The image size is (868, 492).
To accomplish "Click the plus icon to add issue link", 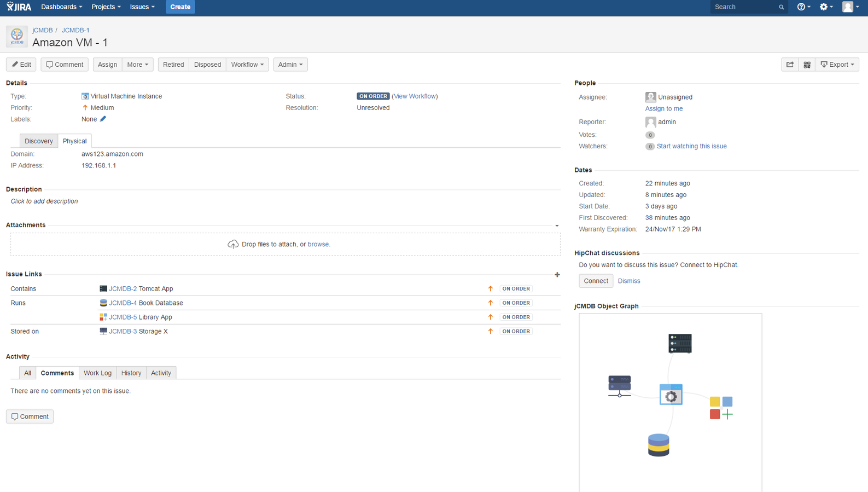I will tap(557, 275).
